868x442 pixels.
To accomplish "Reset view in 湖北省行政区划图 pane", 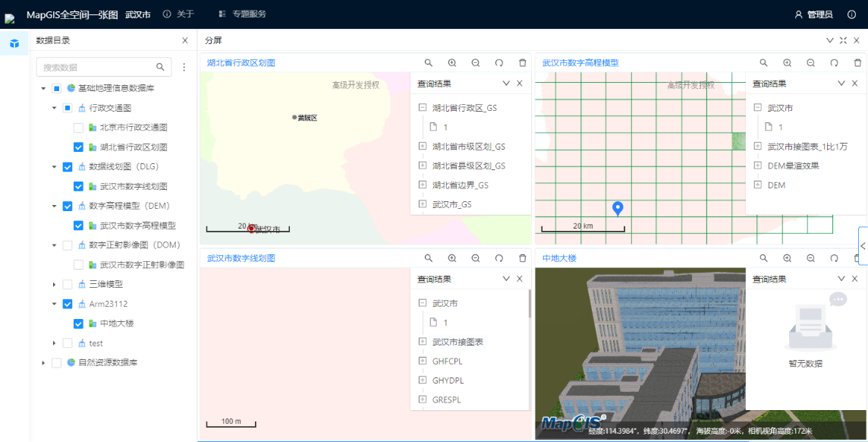I will click(499, 63).
